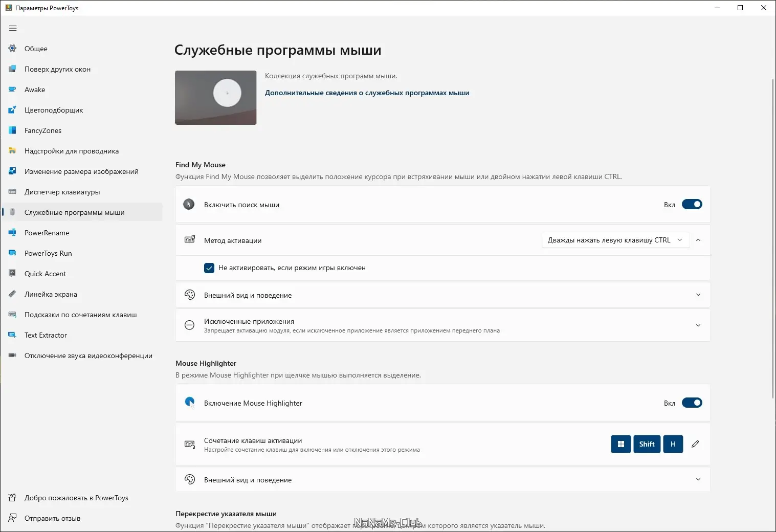Uncheck Не активировать, если режим игры включен
The height and width of the screenshot is (532, 776).
[x=209, y=268]
